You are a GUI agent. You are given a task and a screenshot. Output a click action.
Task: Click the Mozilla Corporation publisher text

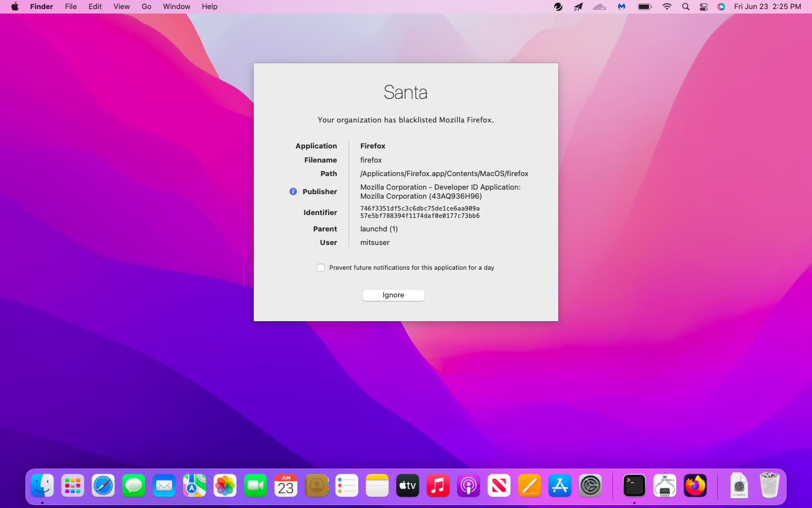point(440,192)
